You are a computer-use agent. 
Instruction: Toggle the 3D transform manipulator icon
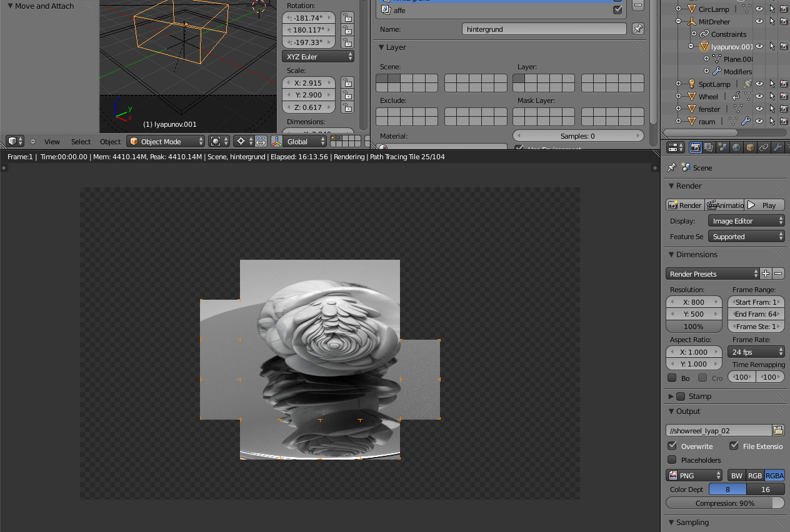pos(277,141)
